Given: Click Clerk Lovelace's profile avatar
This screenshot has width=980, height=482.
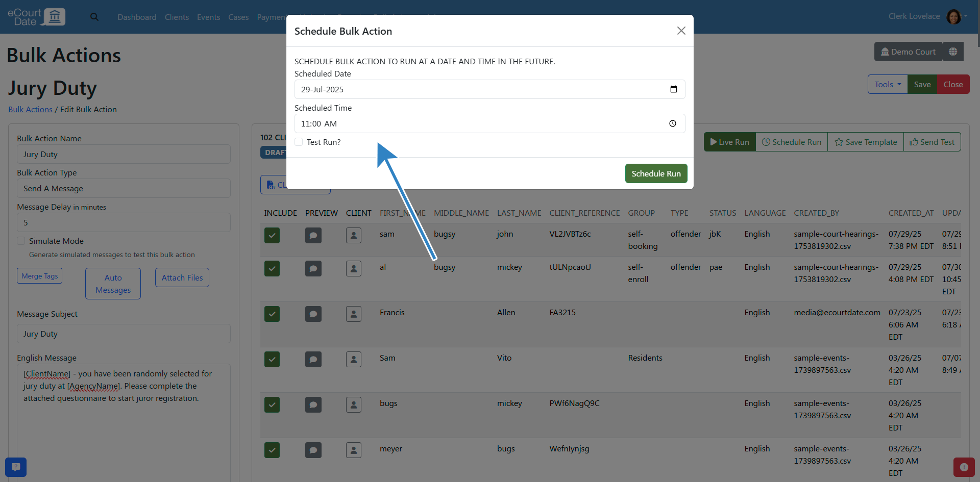Looking at the screenshot, I should click(953, 16).
